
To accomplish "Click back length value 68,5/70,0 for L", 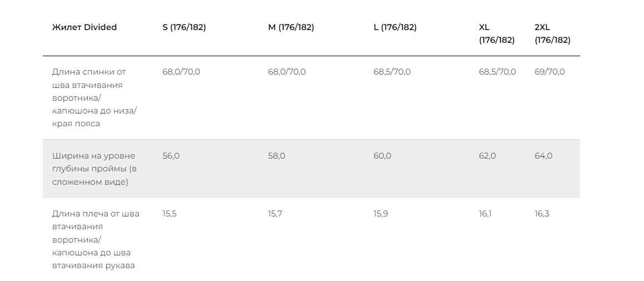I will point(392,72).
